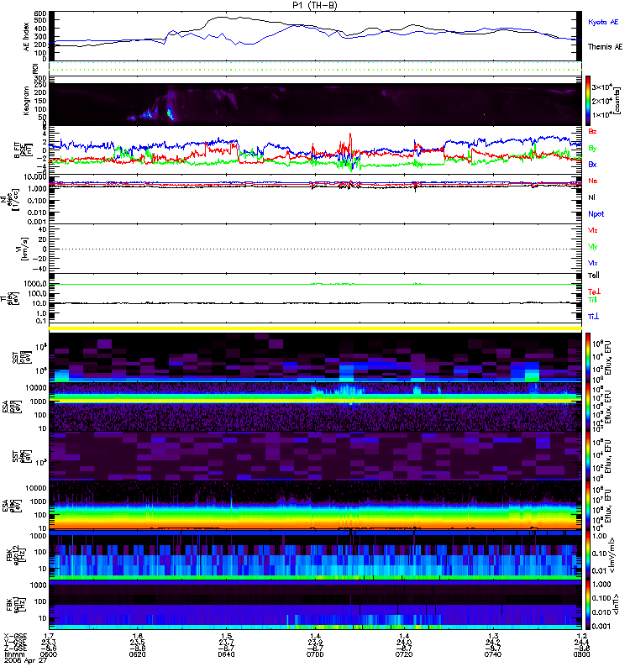This screenshot has height=672, width=630.
Task: Click the 0700 time tick label
Action: click(315, 654)
